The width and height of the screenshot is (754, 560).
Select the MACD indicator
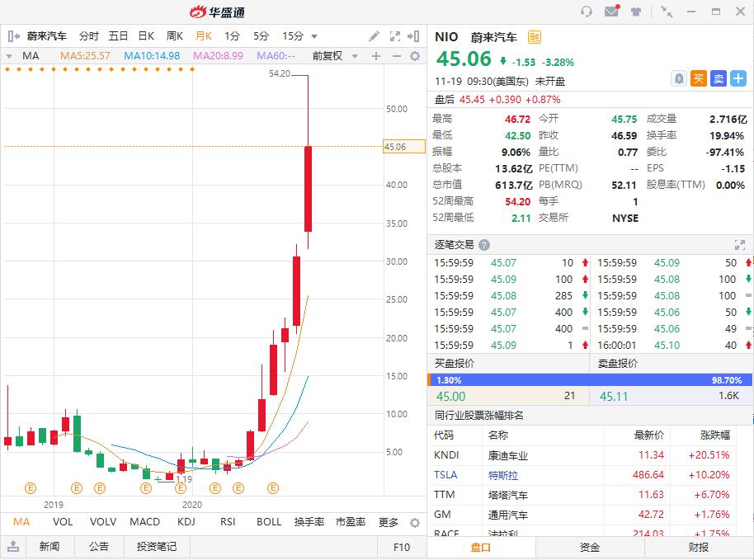pos(144,522)
